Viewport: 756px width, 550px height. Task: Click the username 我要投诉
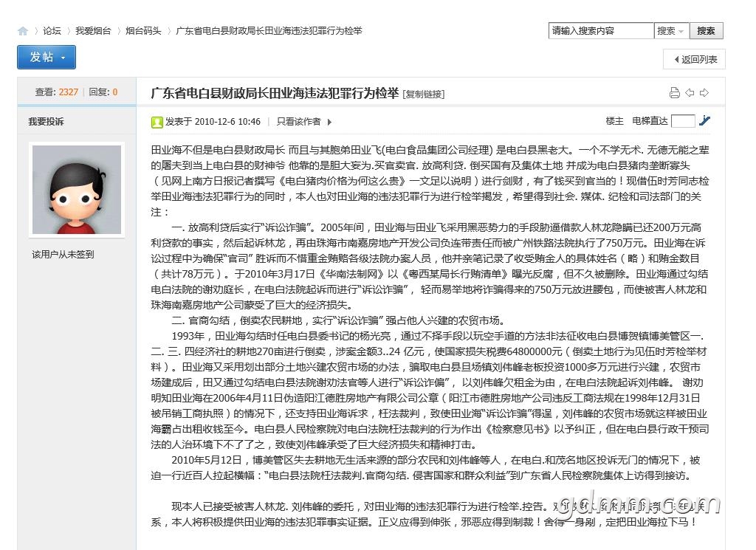[x=46, y=122]
